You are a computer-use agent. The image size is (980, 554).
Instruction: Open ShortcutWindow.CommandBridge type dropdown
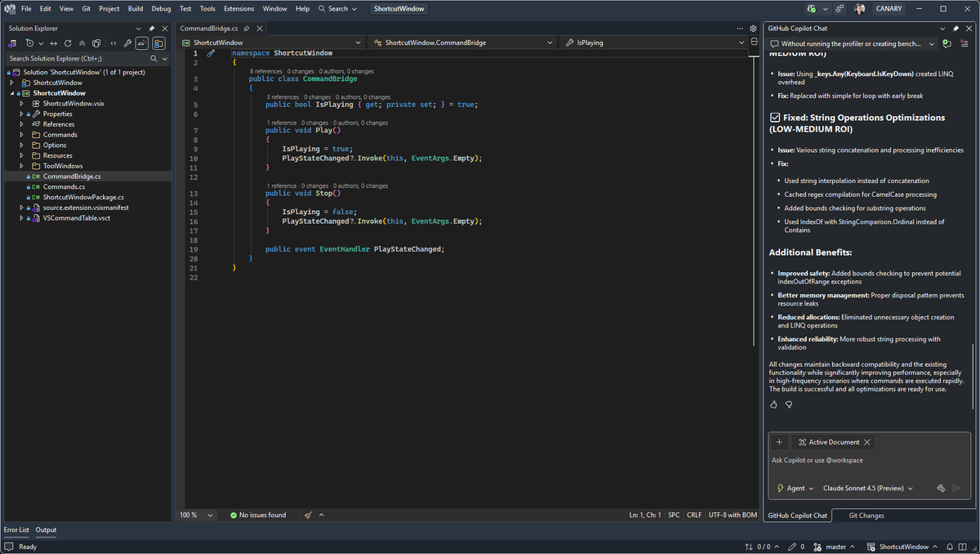click(463, 42)
